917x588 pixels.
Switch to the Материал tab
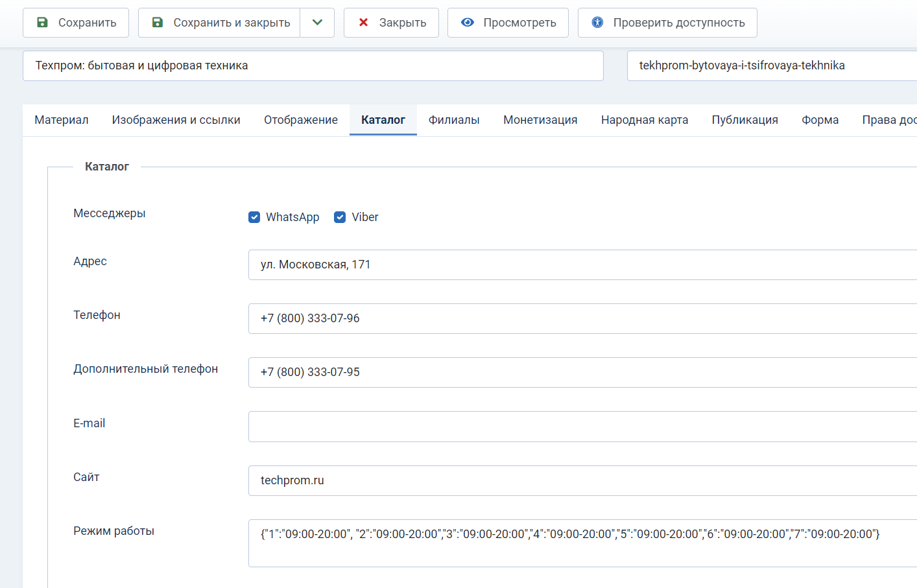[62, 120]
